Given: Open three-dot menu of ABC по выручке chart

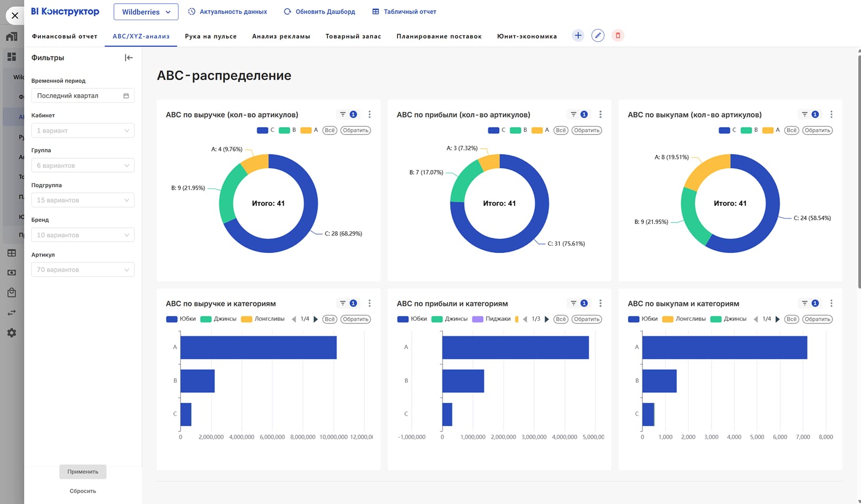Looking at the screenshot, I should pos(370,114).
